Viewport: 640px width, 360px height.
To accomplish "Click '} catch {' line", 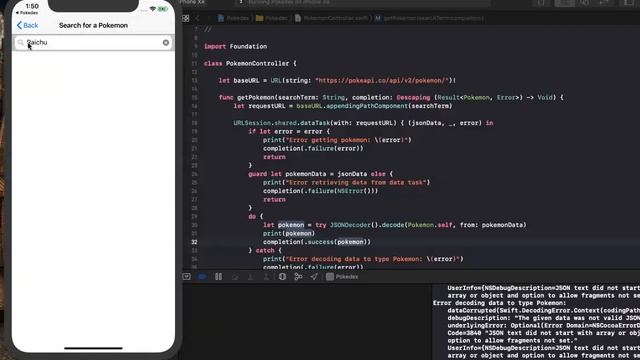I will [x=265, y=251].
